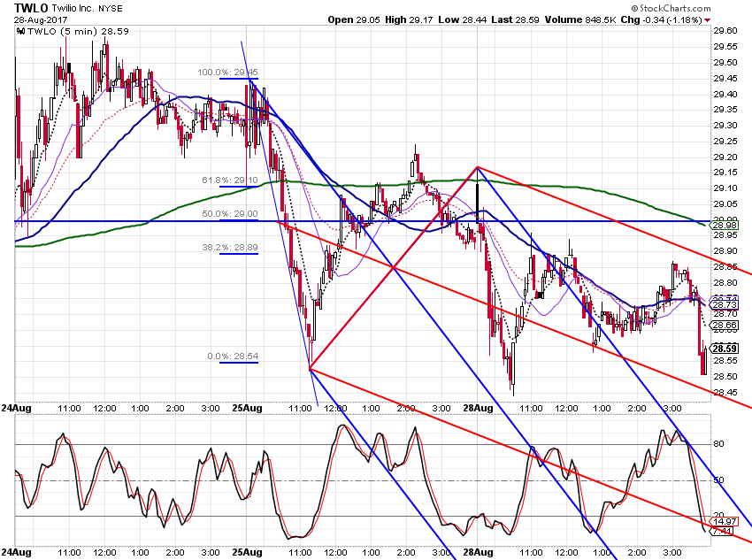Click the red 14.97 stochastic value tag
Viewport: 752px width, 560px height.
[725, 522]
